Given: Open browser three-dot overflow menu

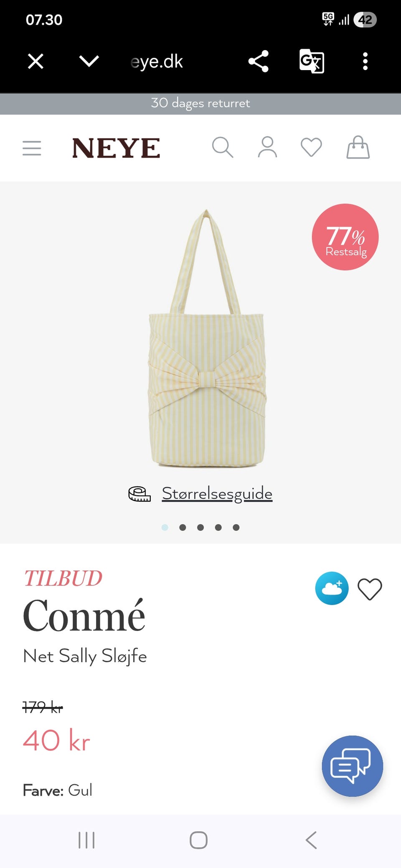Looking at the screenshot, I should coord(365,61).
